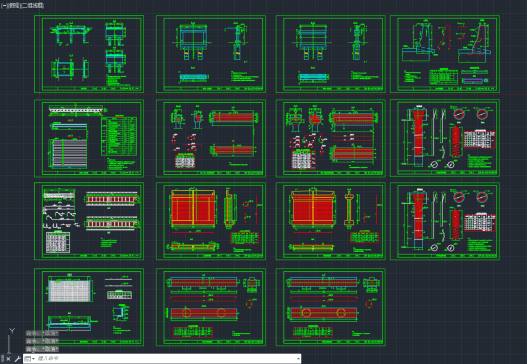
Task: Click the command line grip handle
Action: (x=3, y=359)
